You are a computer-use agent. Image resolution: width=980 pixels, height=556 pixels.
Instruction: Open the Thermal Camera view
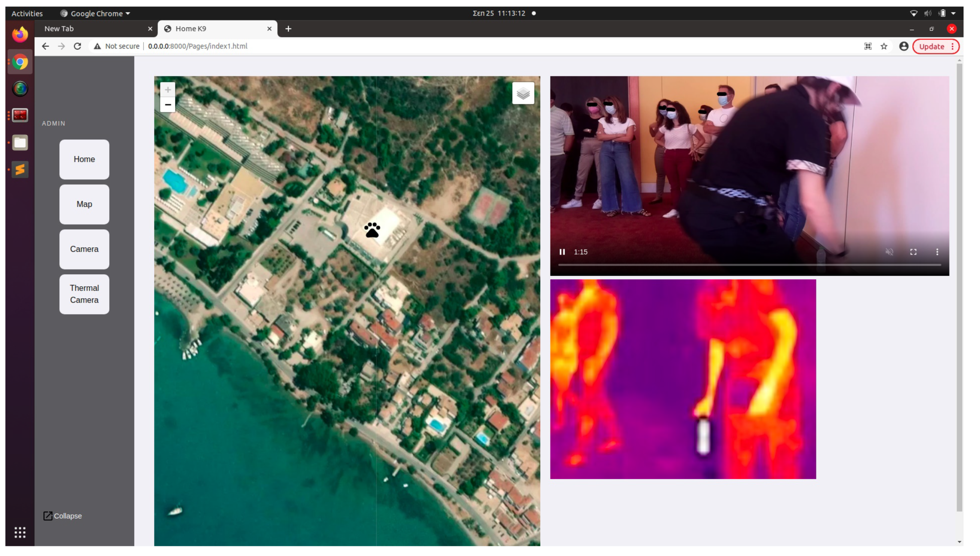click(x=85, y=294)
